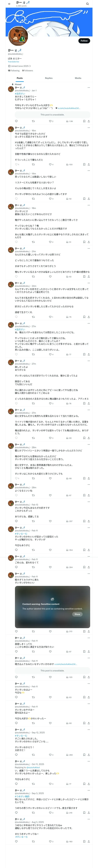Open more options on the 24m post
98x868 pixels.
pos(89,283)
